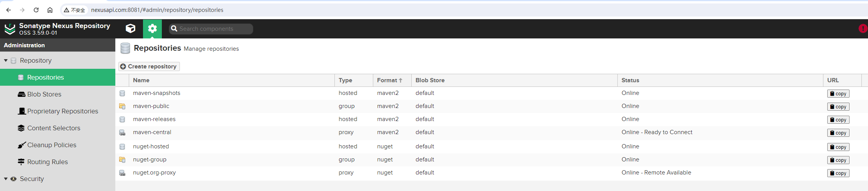This screenshot has height=191, width=868.
Task: Click the Administration gear icon
Action: click(153, 28)
